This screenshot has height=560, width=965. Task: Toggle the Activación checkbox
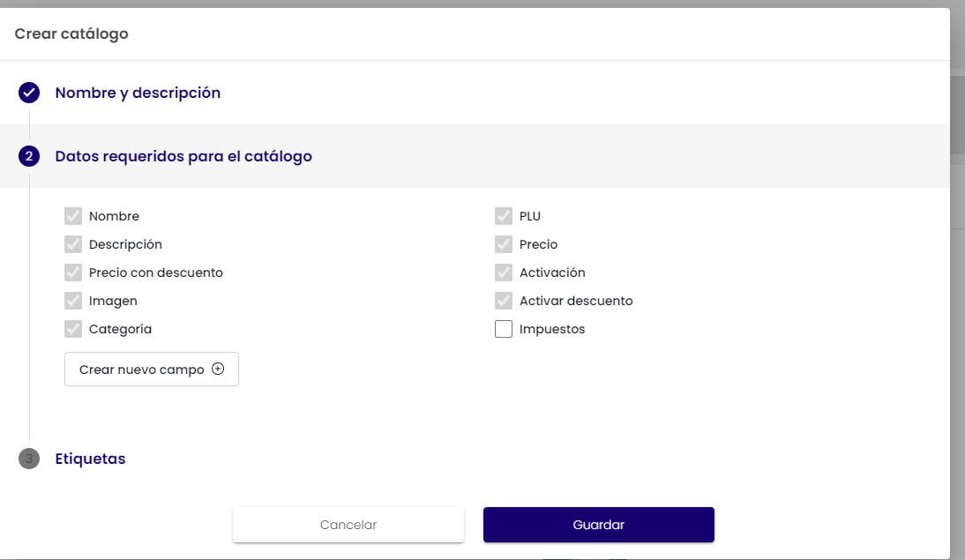coord(504,273)
